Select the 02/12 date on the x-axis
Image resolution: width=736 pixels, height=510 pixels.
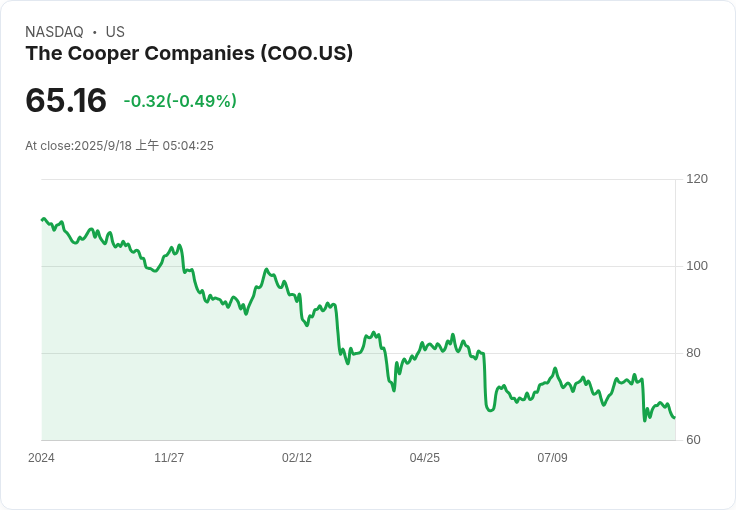tap(297, 458)
